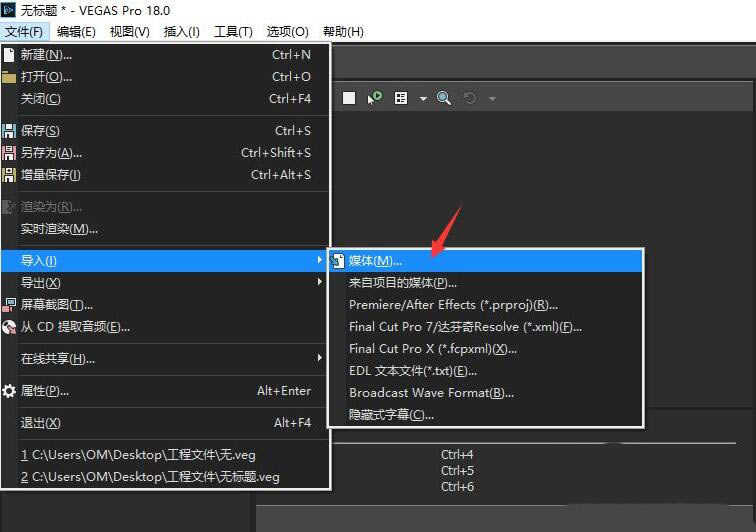Choose Premiere/After Effects (*.prproj) import
This screenshot has width=756, height=532.
(486, 305)
